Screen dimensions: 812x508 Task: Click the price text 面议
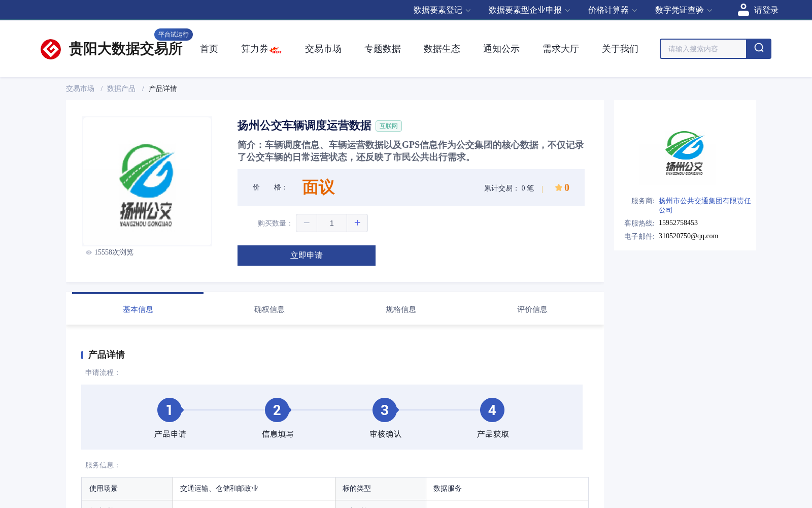tap(318, 187)
